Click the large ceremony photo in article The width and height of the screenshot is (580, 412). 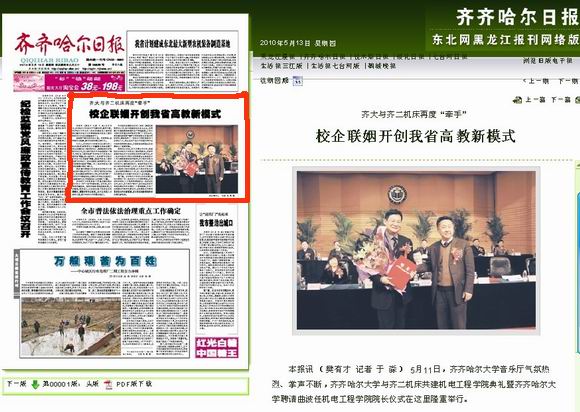click(x=416, y=250)
